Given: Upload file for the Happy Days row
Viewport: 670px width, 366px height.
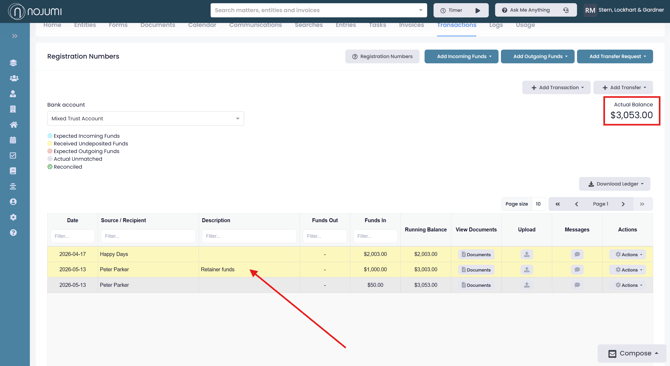Looking at the screenshot, I should [x=526, y=255].
